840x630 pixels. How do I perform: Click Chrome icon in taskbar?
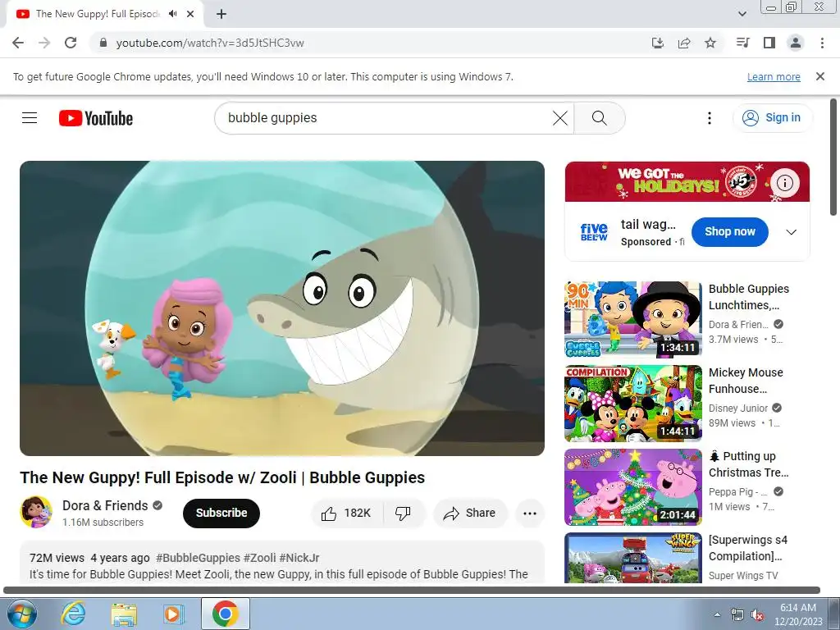(225, 614)
